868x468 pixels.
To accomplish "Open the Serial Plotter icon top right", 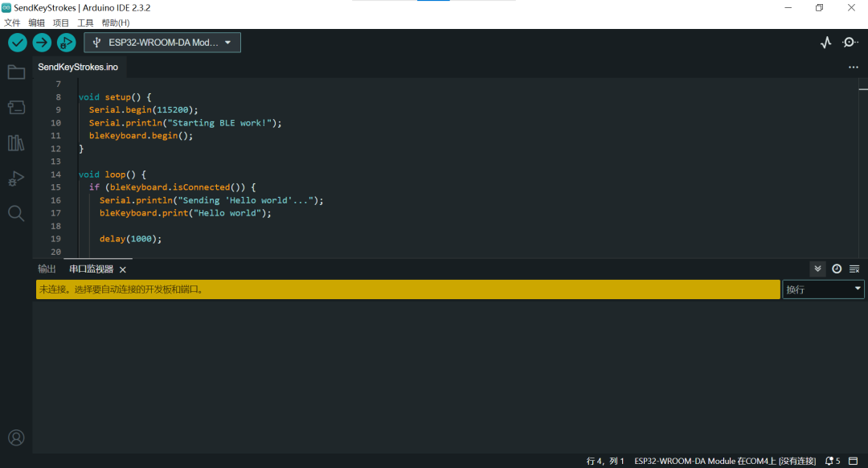I will point(825,42).
